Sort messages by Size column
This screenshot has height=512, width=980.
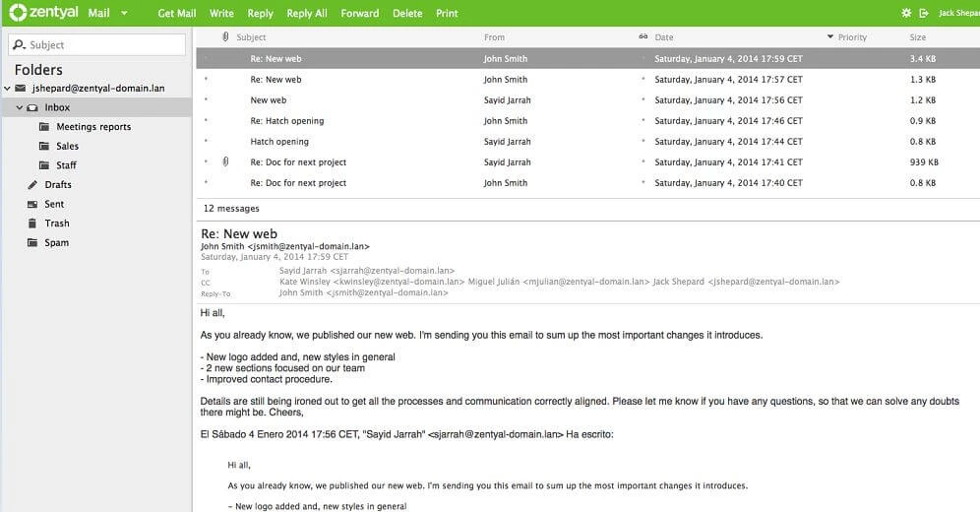[918, 37]
